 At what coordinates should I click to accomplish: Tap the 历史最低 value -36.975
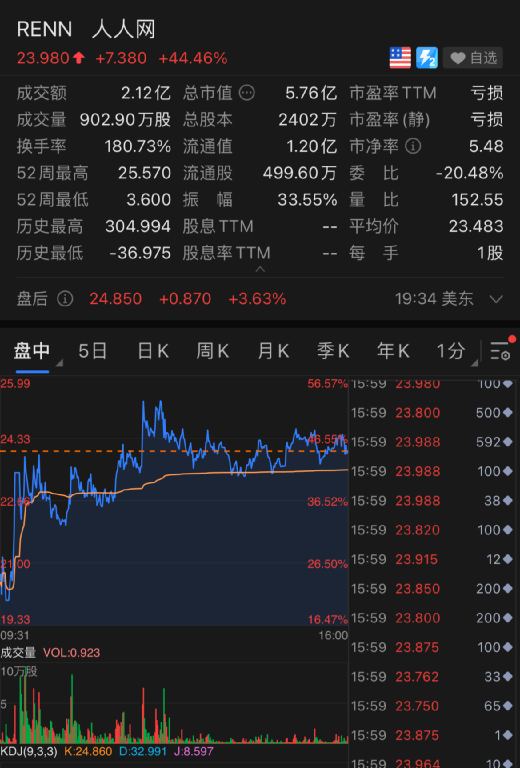(x=140, y=253)
